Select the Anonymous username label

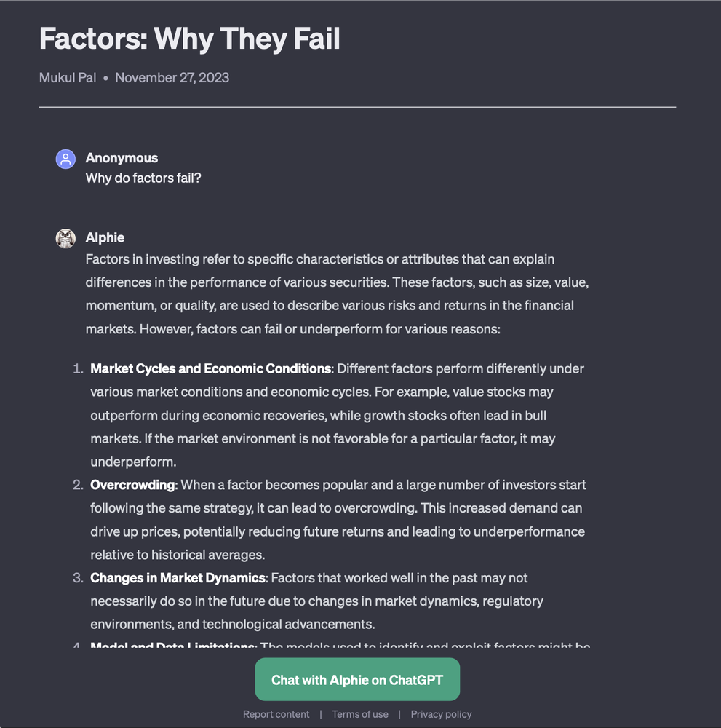pyautogui.click(x=122, y=158)
